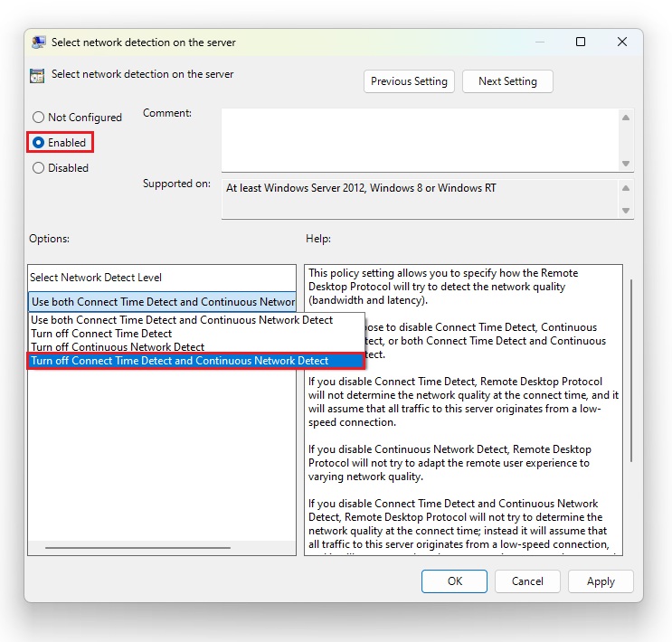
Task: Click the Help text beginning 'This policy setting allows'
Action: [443, 287]
